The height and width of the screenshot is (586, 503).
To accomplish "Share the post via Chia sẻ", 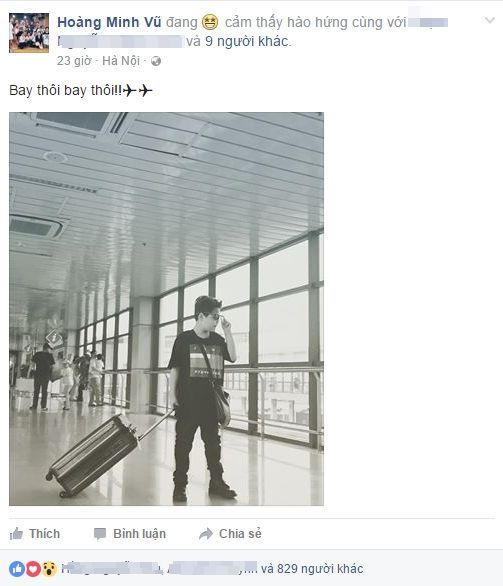I will click(x=230, y=533).
